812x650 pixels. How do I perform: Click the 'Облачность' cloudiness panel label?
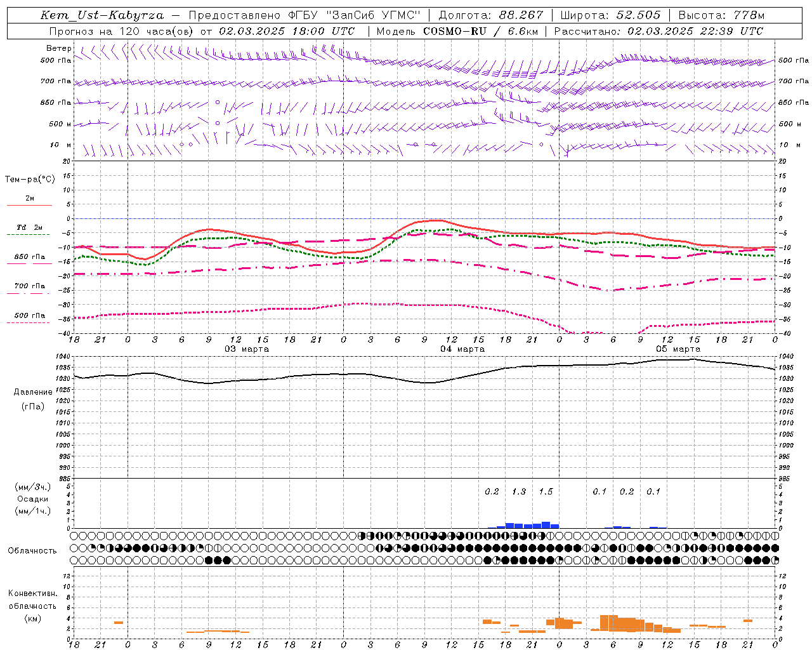click(x=32, y=551)
